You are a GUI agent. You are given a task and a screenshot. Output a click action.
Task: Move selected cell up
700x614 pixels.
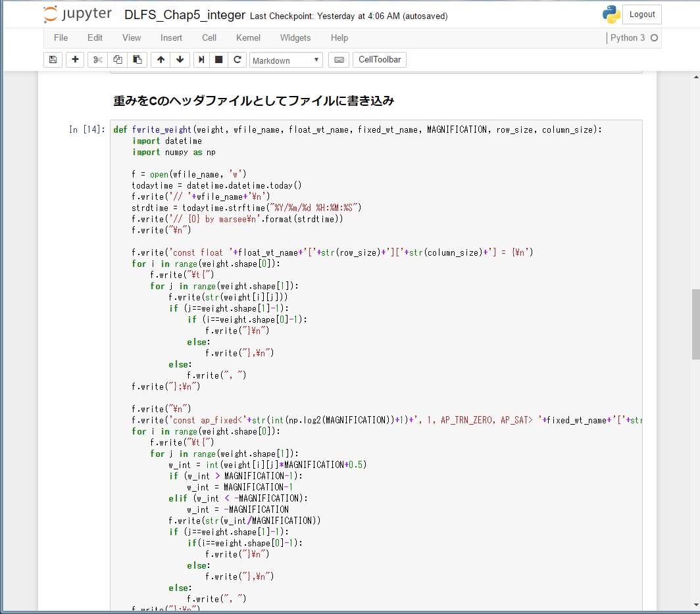tap(161, 60)
